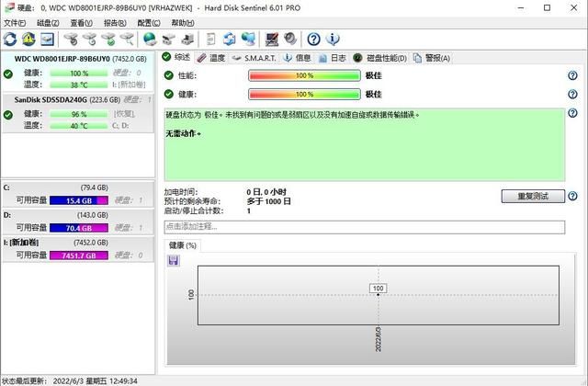This screenshot has width=588, height=386.
Task: Select the I: [新加卷] partition row
Action: [x=77, y=249]
